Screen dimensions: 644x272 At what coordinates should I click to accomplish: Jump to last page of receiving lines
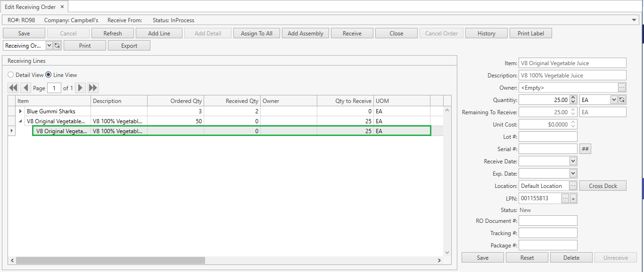[x=93, y=88]
